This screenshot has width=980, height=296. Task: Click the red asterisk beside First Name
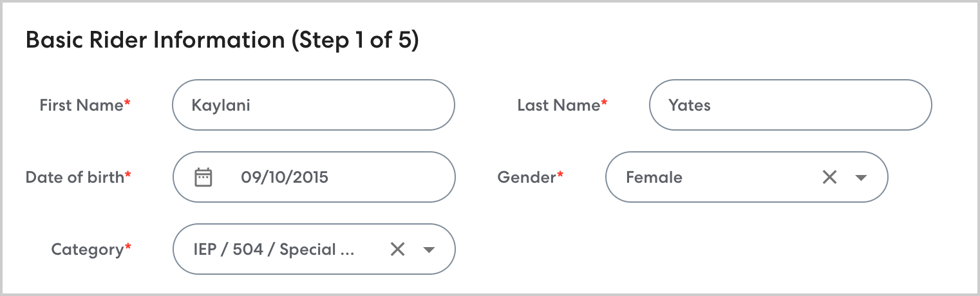pos(127,103)
